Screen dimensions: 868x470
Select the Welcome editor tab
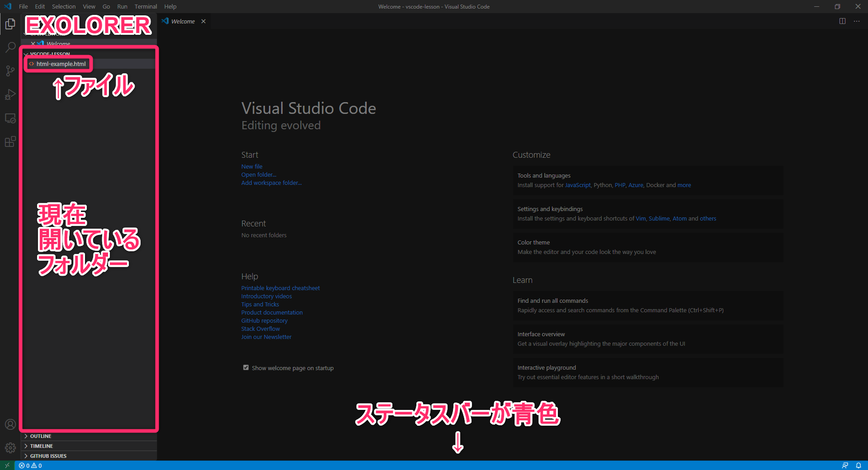(184, 21)
